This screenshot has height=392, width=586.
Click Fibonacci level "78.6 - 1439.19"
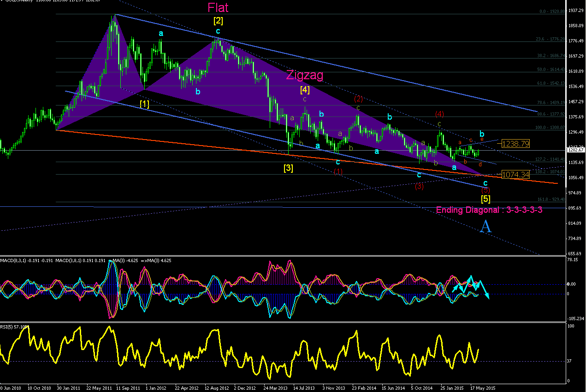click(551, 102)
